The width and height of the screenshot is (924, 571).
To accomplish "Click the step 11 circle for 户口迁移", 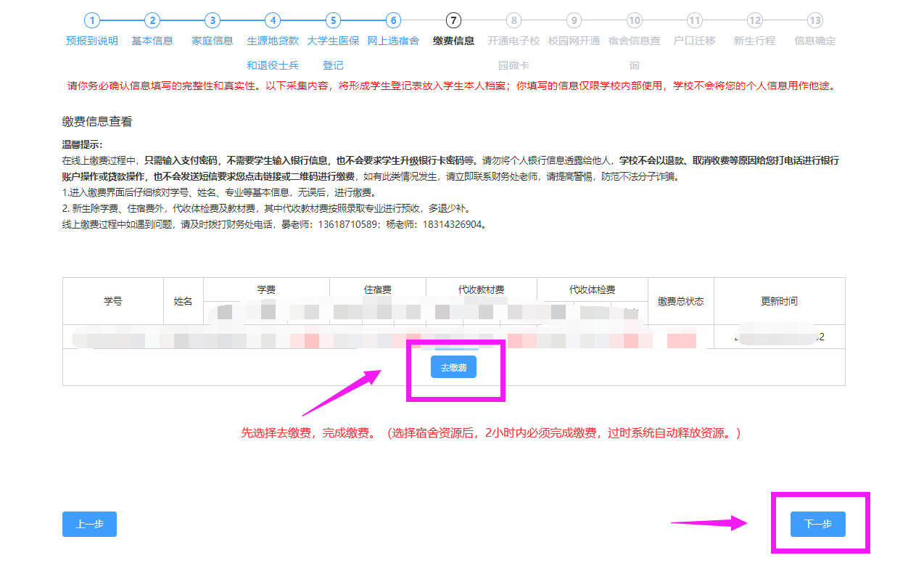I will (694, 20).
